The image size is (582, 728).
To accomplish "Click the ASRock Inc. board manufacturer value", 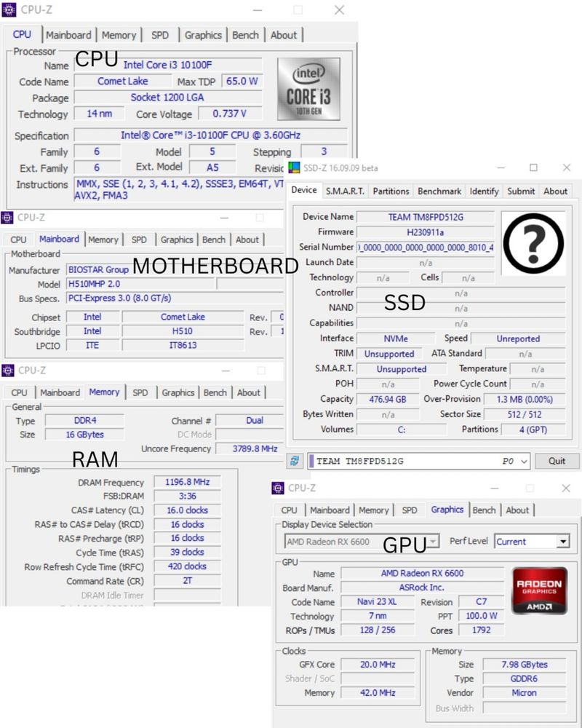I will tap(422, 587).
